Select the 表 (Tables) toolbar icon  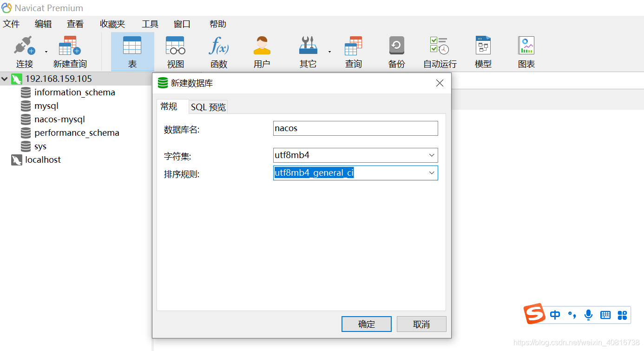pos(132,50)
